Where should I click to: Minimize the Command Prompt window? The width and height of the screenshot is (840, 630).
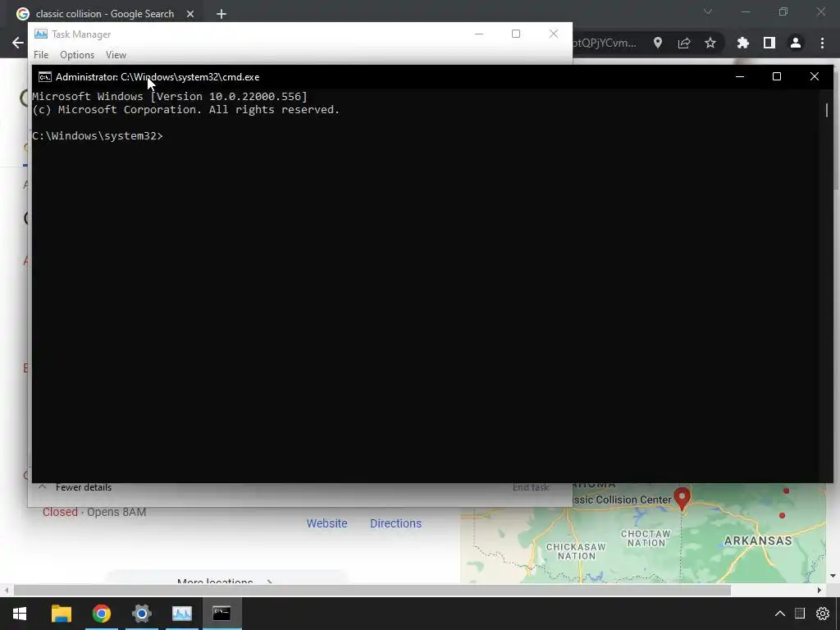[740, 76]
